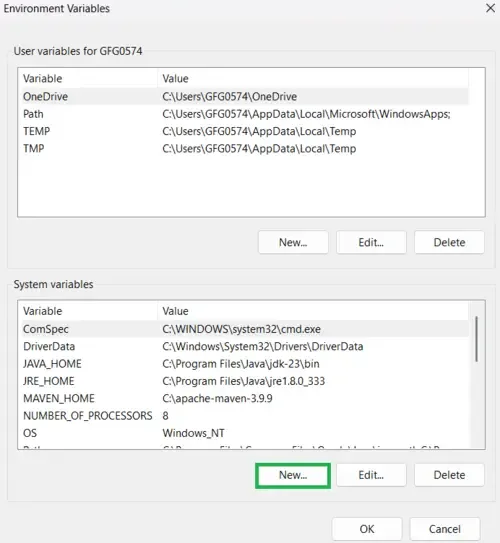Select the DriverData system variable
500x543 pixels.
(x=245, y=347)
